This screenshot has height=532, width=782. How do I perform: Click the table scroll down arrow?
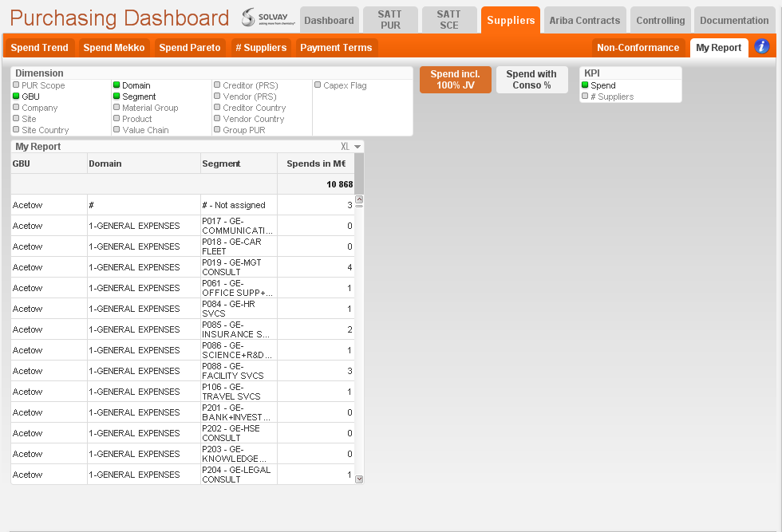359,479
